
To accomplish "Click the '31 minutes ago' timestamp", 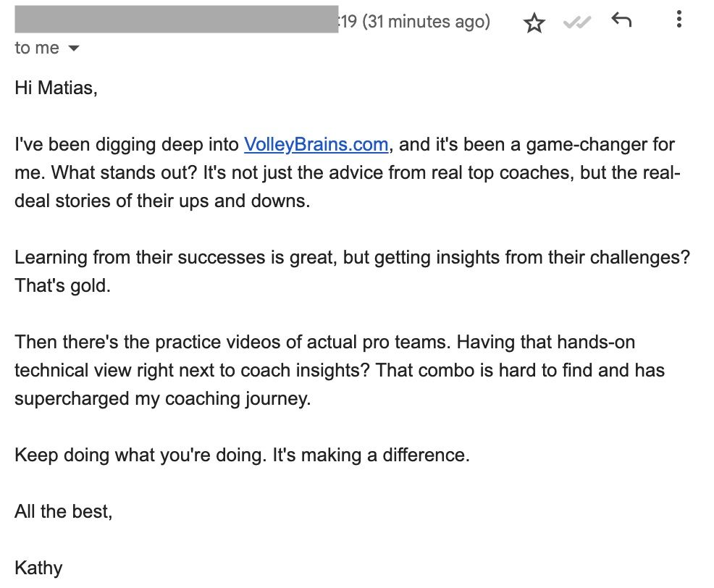I will click(426, 22).
